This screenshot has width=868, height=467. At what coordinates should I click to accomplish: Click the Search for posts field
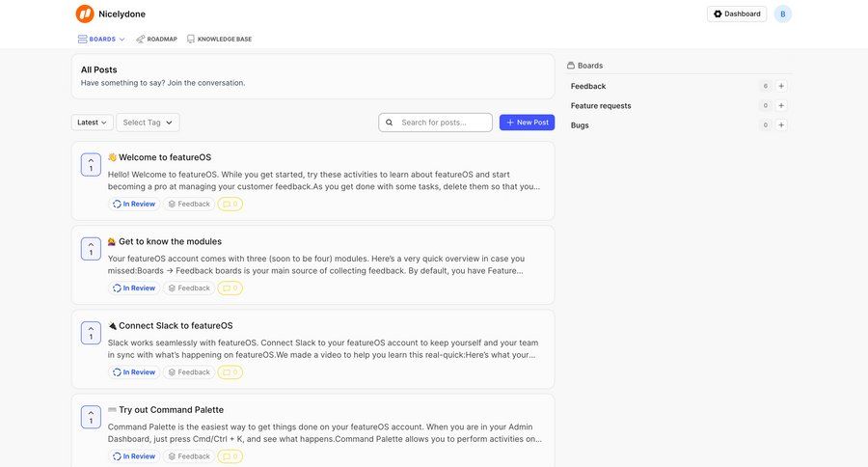click(x=435, y=123)
